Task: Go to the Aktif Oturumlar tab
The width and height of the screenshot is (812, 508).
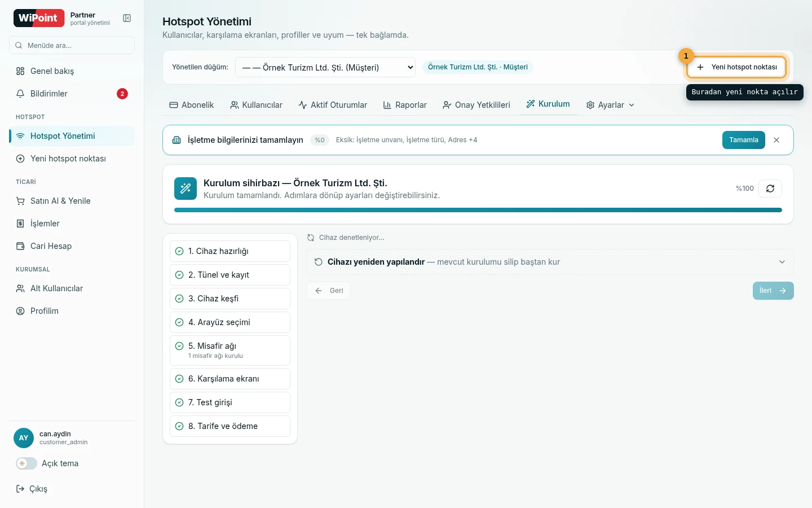Action: click(x=333, y=105)
